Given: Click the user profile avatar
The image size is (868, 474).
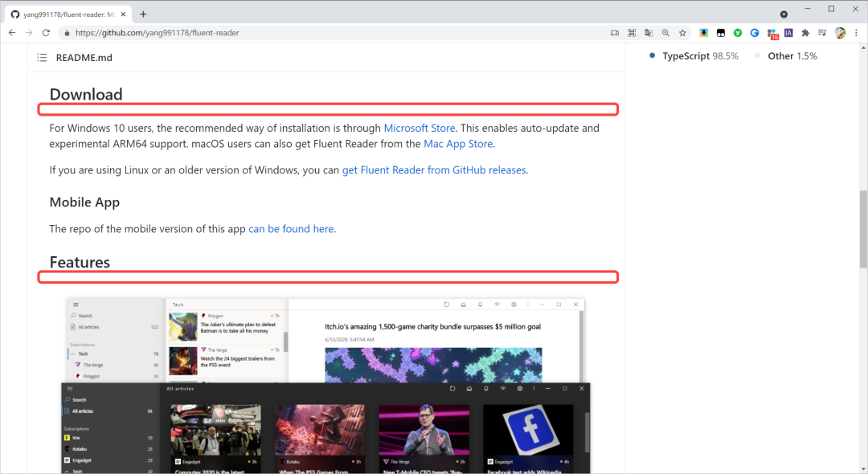Looking at the screenshot, I should pyautogui.click(x=840, y=33).
